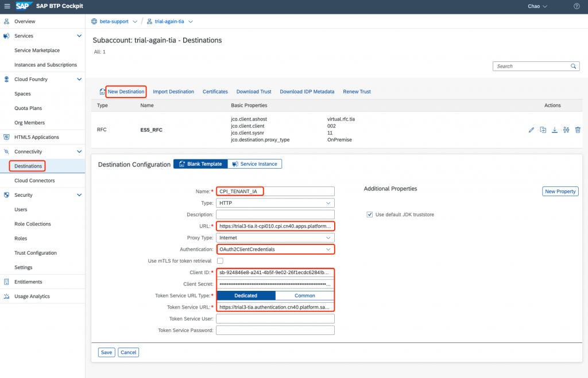
Task: Open the hamburger navigation menu
Action: click(7, 6)
